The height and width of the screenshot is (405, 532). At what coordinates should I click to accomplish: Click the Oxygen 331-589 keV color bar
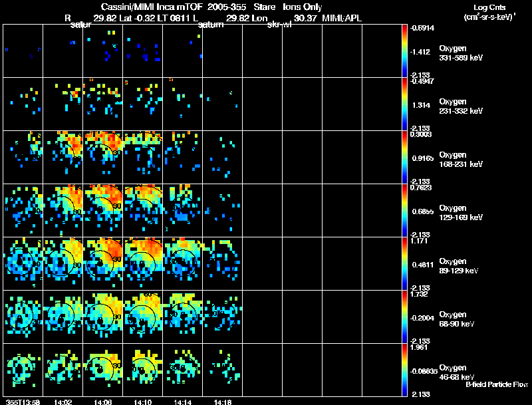tap(404, 51)
